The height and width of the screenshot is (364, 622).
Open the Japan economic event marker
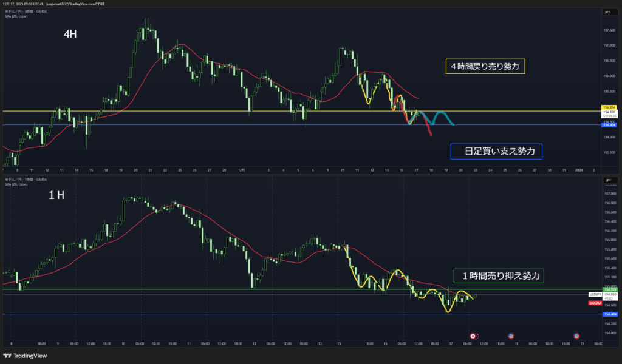click(x=474, y=335)
